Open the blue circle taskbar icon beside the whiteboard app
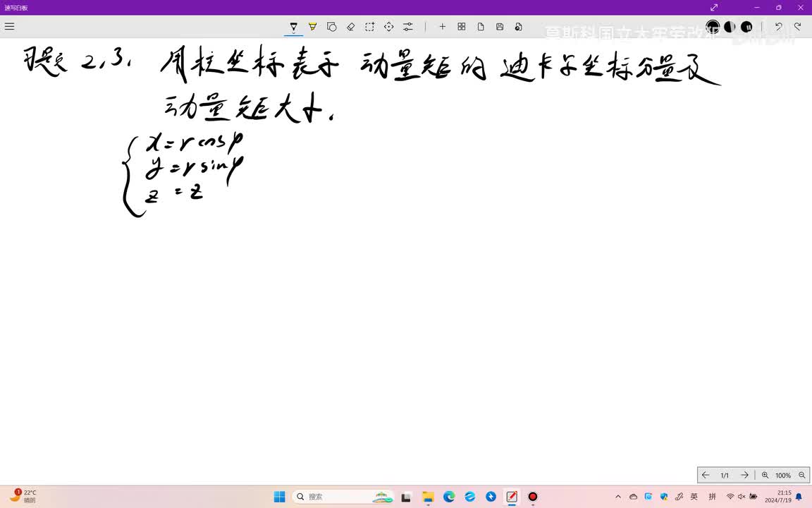812x508 pixels. click(x=491, y=497)
